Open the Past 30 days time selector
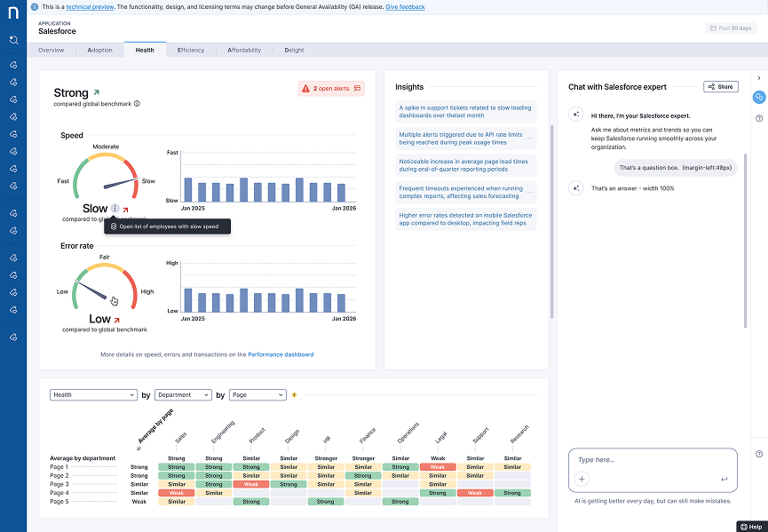768x532 pixels. click(x=731, y=28)
